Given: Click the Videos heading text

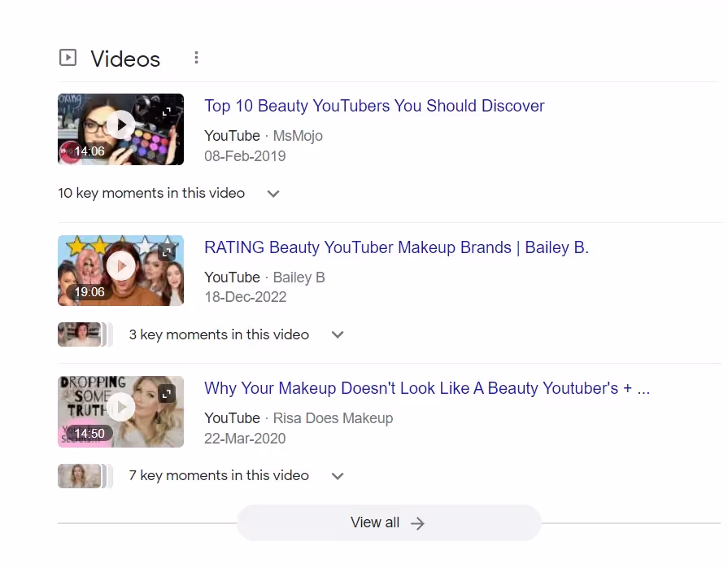Looking at the screenshot, I should tap(125, 59).
